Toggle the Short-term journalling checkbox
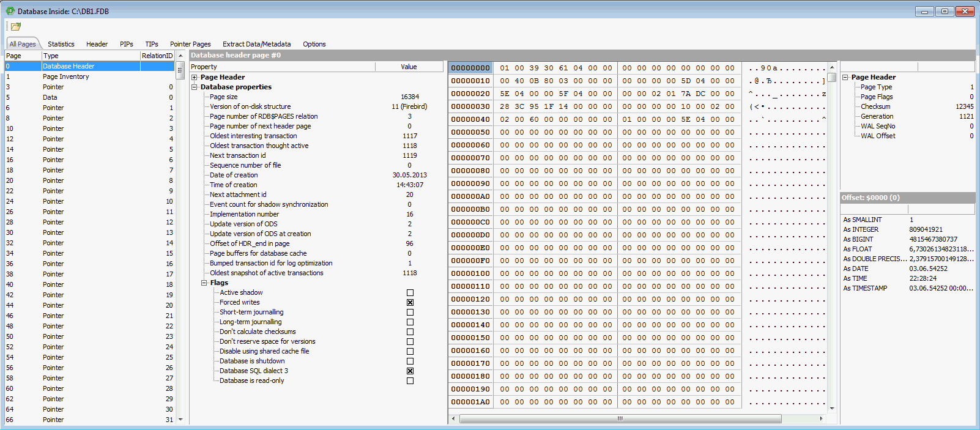The width and height of the screenshot is (980, 430). pos(410,312)
